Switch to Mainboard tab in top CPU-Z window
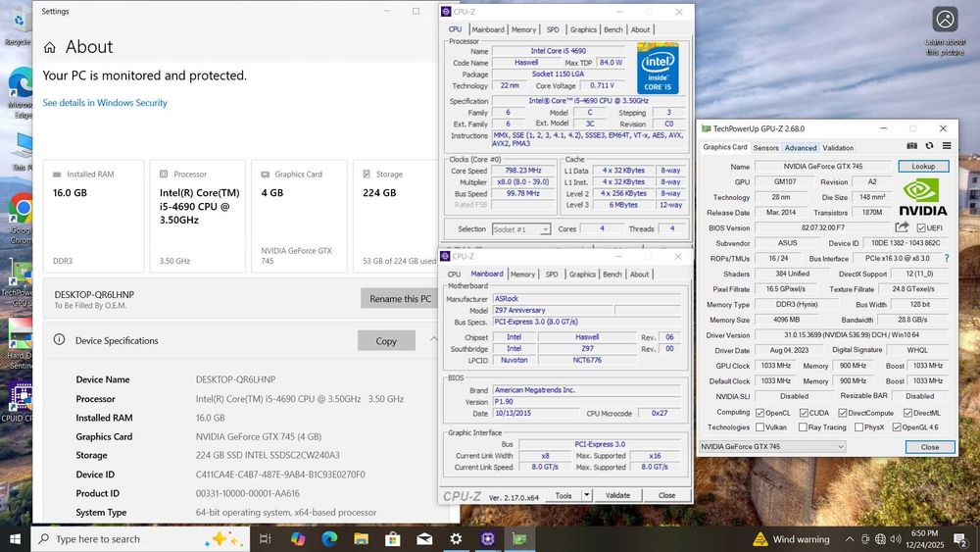Screen dimensions: 980x552 (x=487, y=29)
